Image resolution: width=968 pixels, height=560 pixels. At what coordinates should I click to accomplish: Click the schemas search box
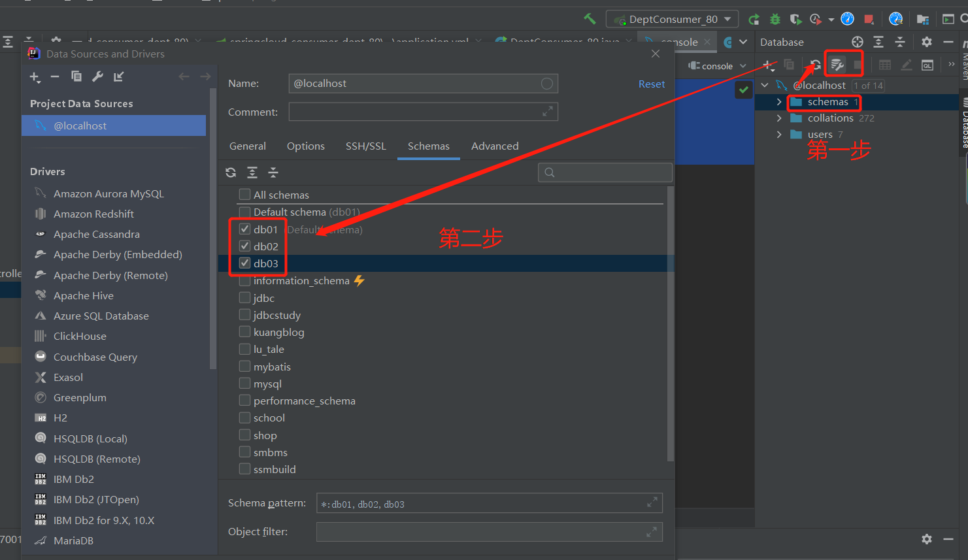(x=605, y=173)
